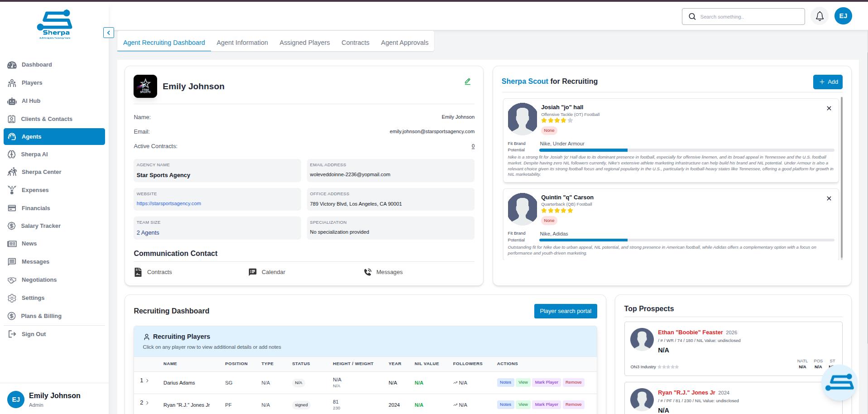The height and width of the screenshot is (414, 868).
Task: Click Quintin Carson's fit brand potential bar
Action: pyautogui.click(x=686, y=240)
